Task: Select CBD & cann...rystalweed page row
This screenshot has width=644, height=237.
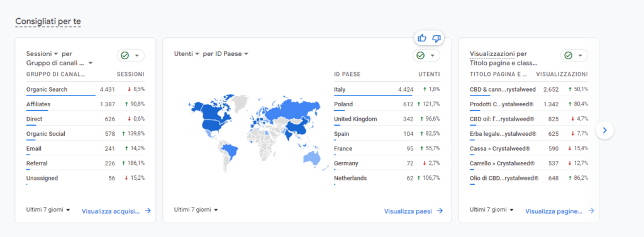Action: coord(529,89)
